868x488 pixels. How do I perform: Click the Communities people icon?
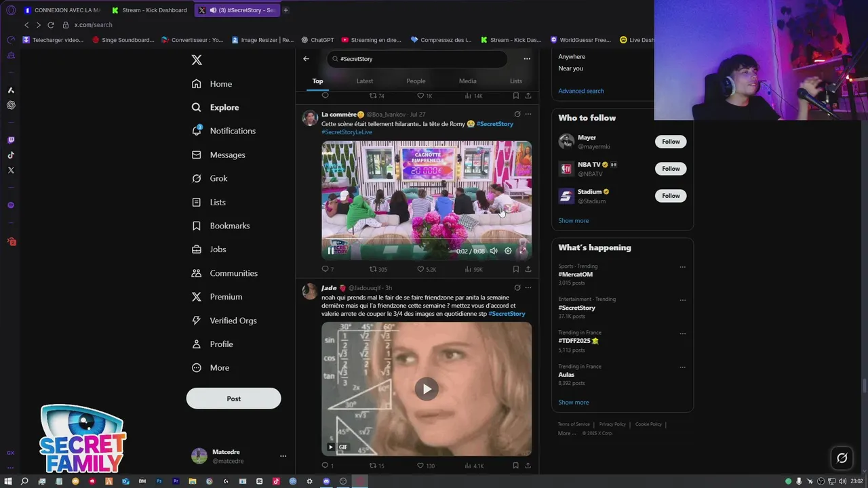197,273
